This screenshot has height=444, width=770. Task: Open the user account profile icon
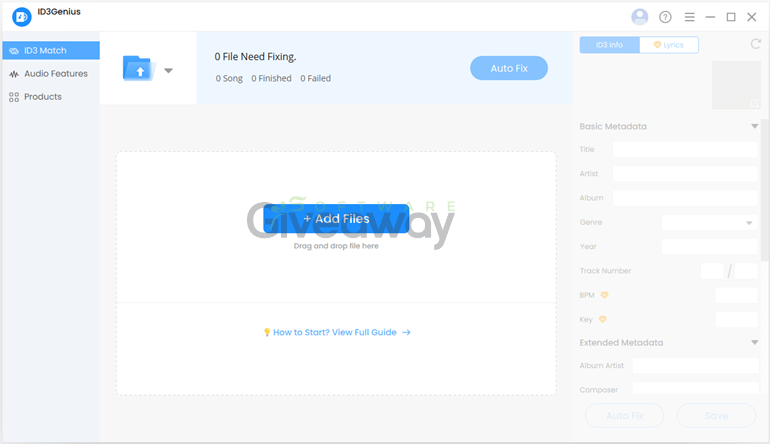pos(639,17)
